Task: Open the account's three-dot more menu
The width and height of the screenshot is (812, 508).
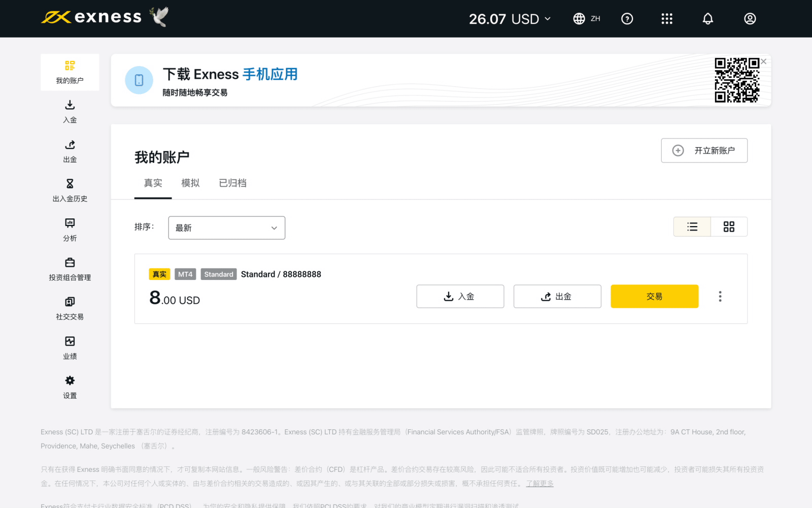Action: tap(720, 296)
